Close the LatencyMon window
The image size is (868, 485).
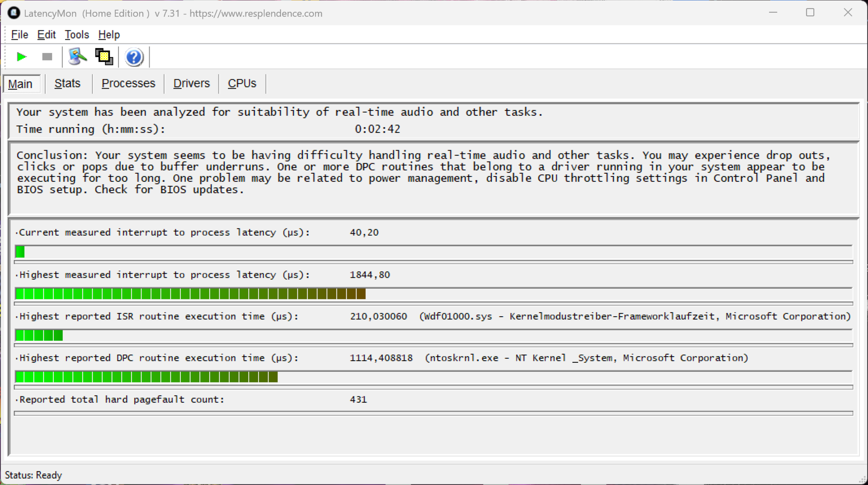(848, 13)
